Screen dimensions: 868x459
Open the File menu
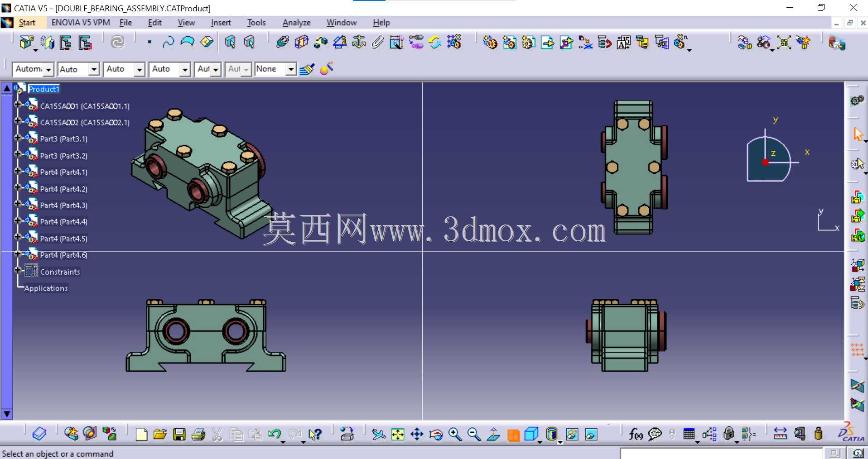click(125, 23)
